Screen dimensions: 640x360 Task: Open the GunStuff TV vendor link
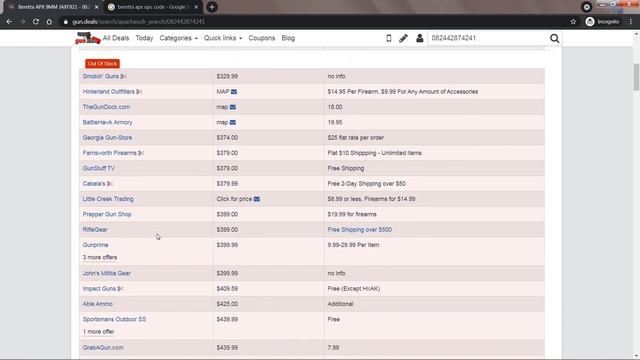click(x=99, y=168)
